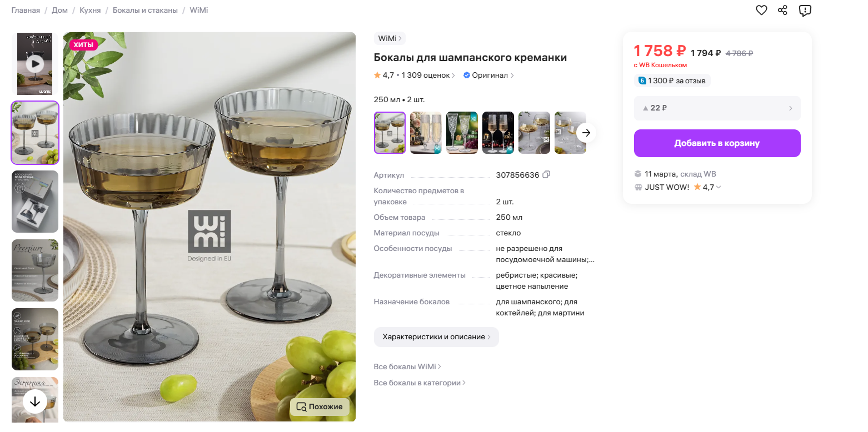This screenshot has width=868, height=432.
Task: Open Характеристики и описание details
Action: [x=436, y=337]
